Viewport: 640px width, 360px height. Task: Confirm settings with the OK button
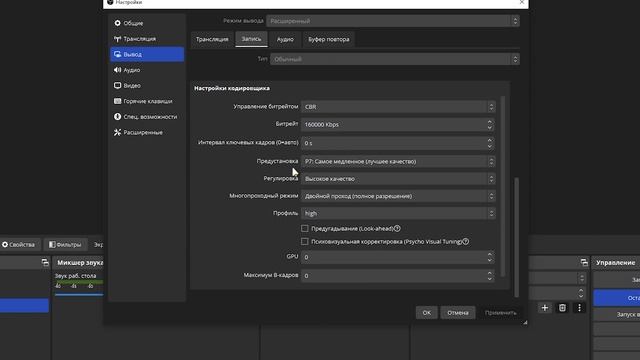point(427,313)
